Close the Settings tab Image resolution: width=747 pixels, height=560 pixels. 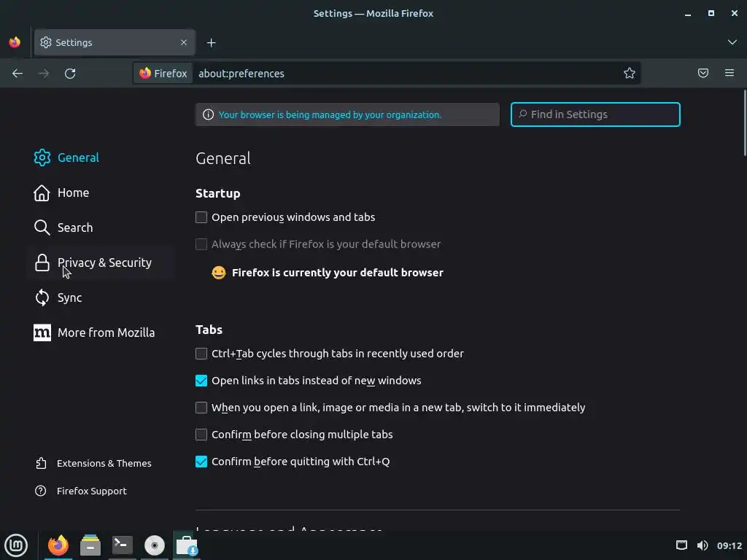pyautogui.click(x=184, y=42)
